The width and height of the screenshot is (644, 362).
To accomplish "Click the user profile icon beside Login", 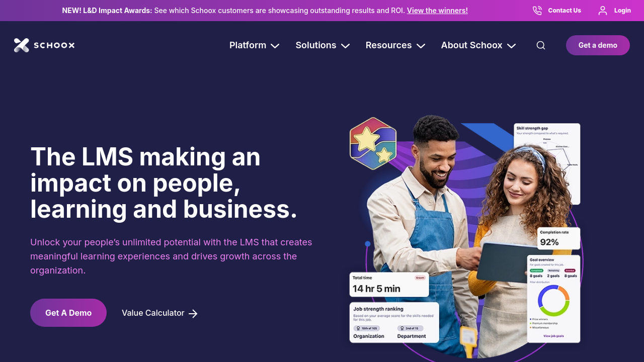I will 603,11.
